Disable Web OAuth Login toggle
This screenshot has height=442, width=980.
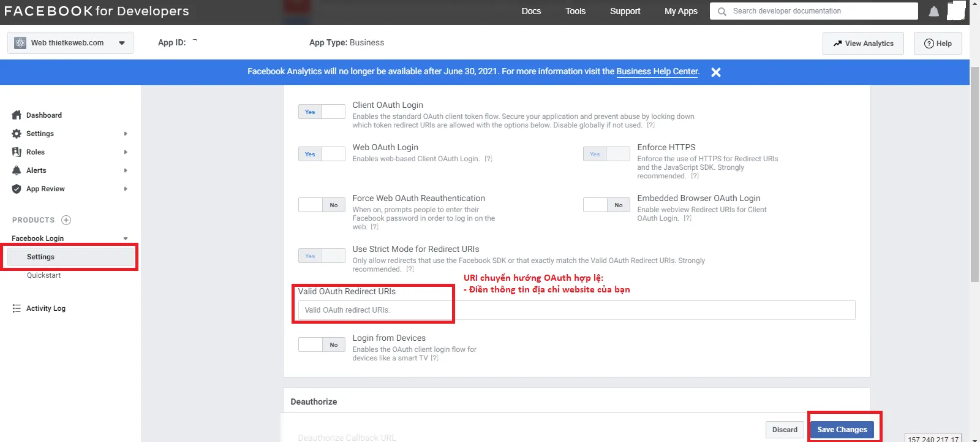(x=322, y=154)
